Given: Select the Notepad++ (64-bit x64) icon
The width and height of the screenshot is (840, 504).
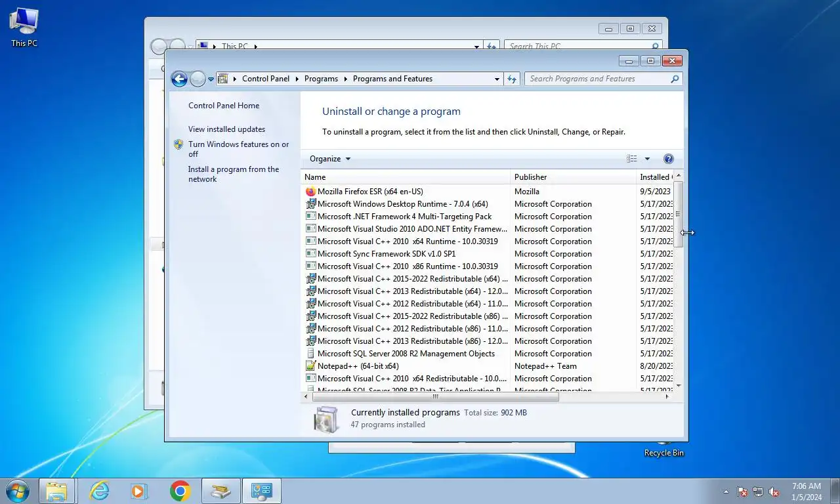Looking at the screenshot, I should pos(311,366).
